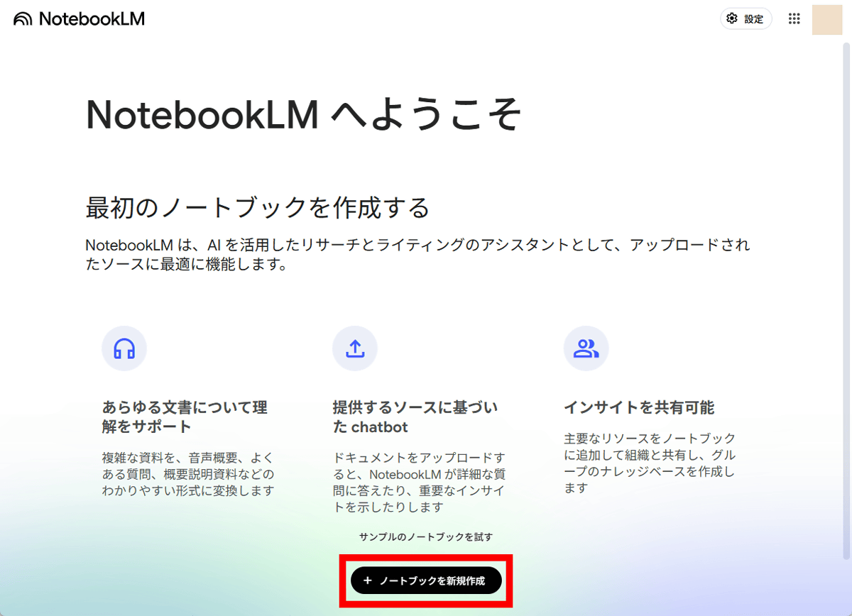Open the Google apps grid icon
852x616 pixels.
(x=794, y=18)
